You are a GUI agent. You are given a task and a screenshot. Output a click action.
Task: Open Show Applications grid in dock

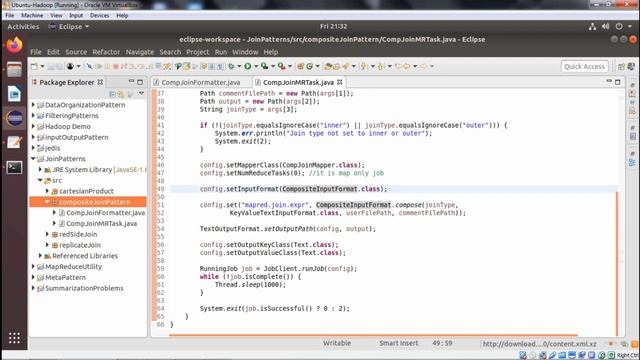(14, 338)
